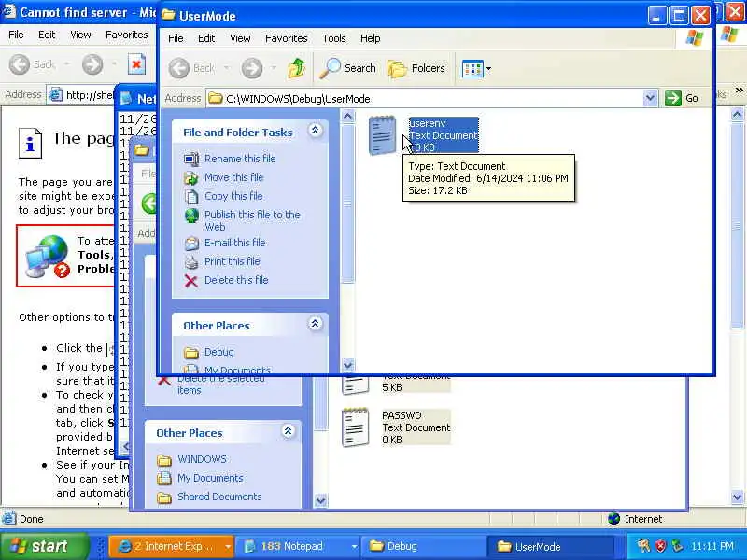Click the taskbar clock showing 11:11 PM
Image resolution: width=747 pixels, height=560 pixels.
[x=712, y=546]
